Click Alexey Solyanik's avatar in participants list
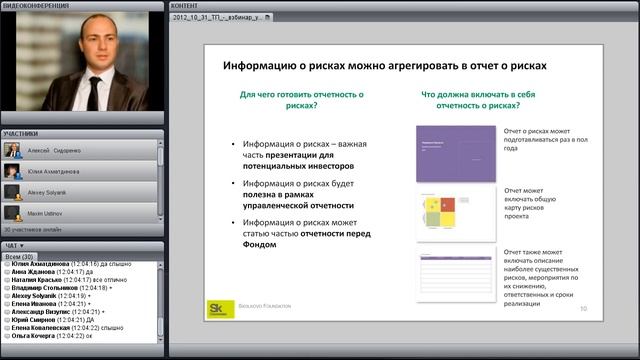Screen dimensions: 640x360 pyautogui.click(x=12, y=192)
